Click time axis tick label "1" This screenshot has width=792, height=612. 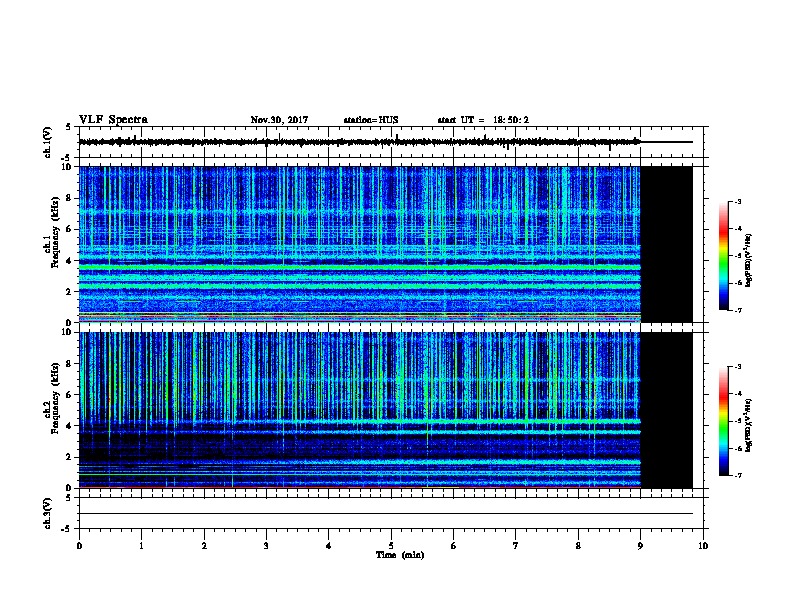(x=141, y=546)
